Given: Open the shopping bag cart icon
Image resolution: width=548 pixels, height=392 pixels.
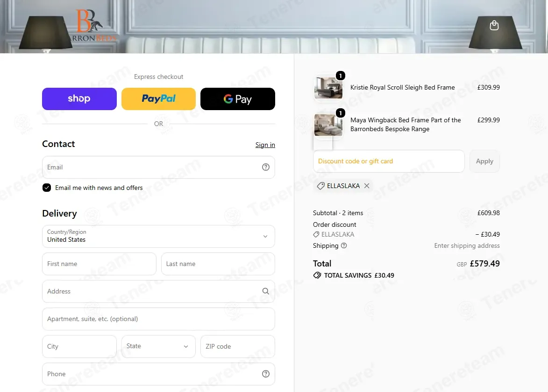Looking at the screenshot, I should point(494,26).
